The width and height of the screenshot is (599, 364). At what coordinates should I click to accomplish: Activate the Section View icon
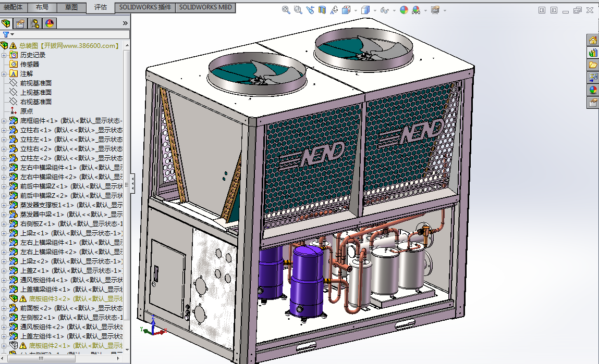(322, 10)
